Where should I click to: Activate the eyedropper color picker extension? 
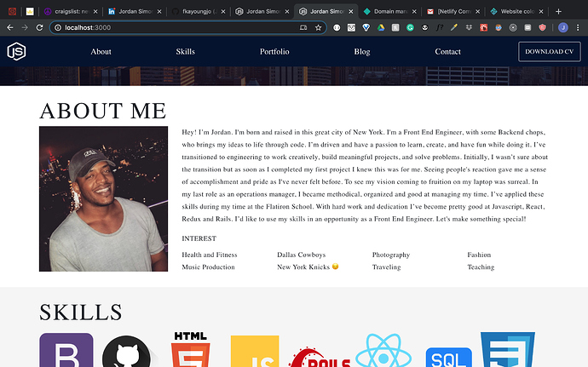(x=454, y=27)
